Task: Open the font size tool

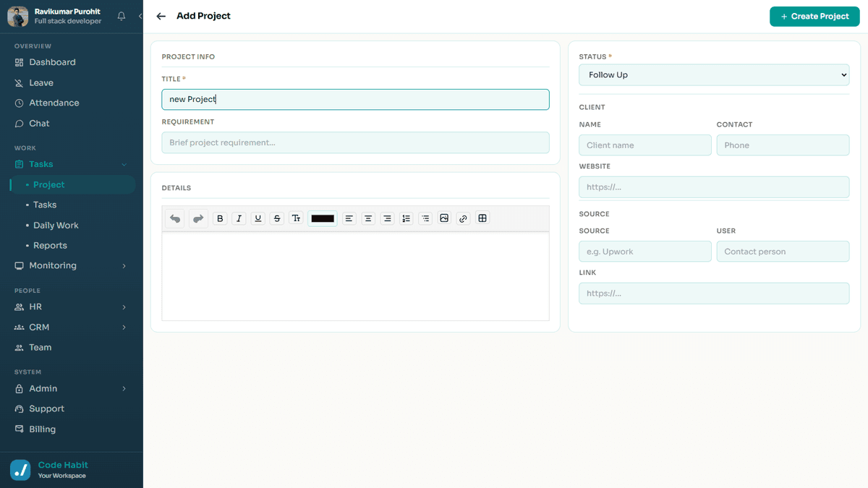Action: pyautogui.click(x=296, y=218)
